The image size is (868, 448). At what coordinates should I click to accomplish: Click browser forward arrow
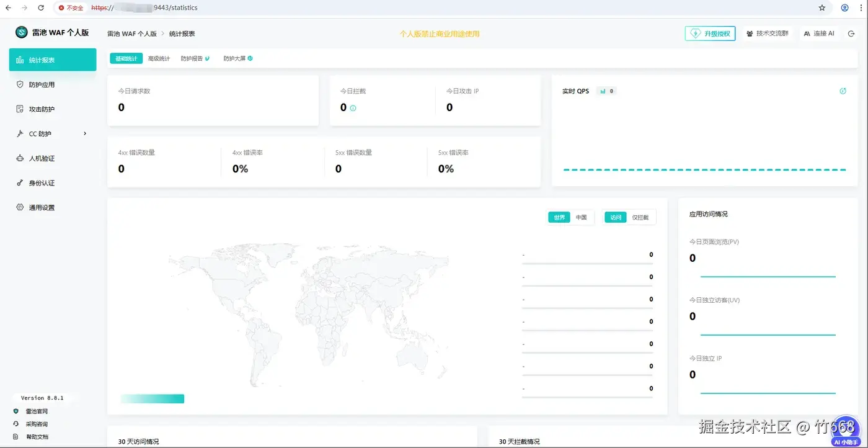click(24, 8)
